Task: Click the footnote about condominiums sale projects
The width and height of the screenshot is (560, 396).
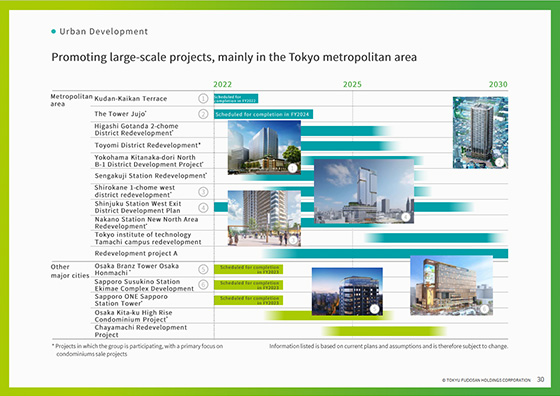Action: [x=138, y=350]
